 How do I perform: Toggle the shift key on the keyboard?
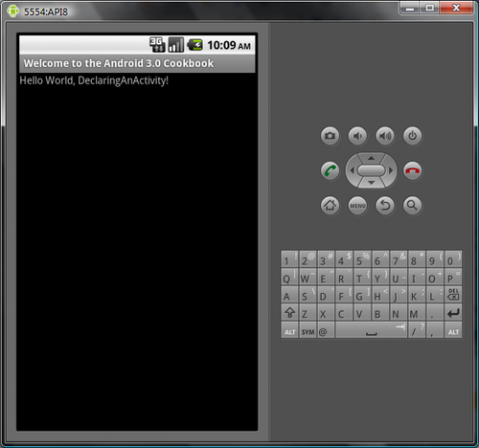pos(290,313)
